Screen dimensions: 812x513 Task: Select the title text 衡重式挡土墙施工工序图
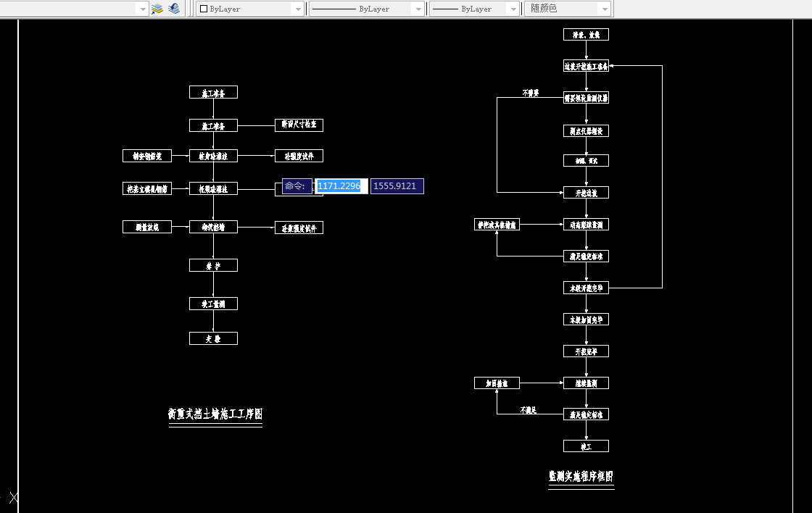pyautogui.click(x=215, y=414)
